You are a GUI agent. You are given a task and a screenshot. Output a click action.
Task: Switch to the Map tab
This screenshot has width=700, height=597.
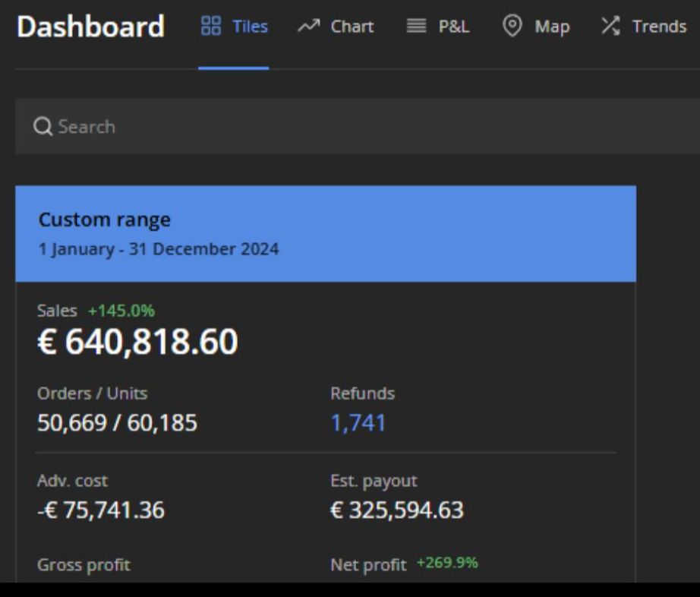tap(536, 27)
